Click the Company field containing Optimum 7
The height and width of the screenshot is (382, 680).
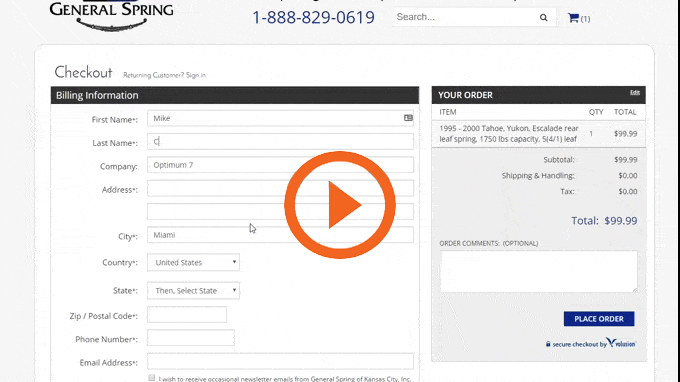coord(280,165)
